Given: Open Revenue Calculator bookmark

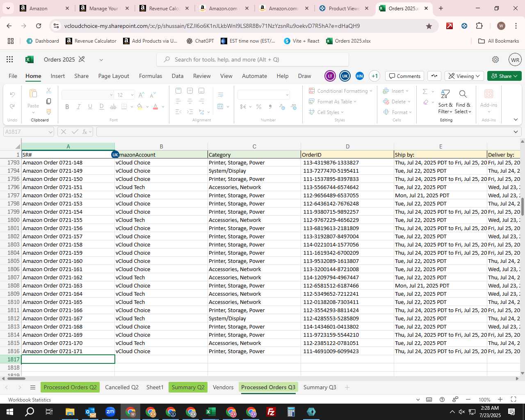Looking at the screenshot, I should click(x=91, y=41).
